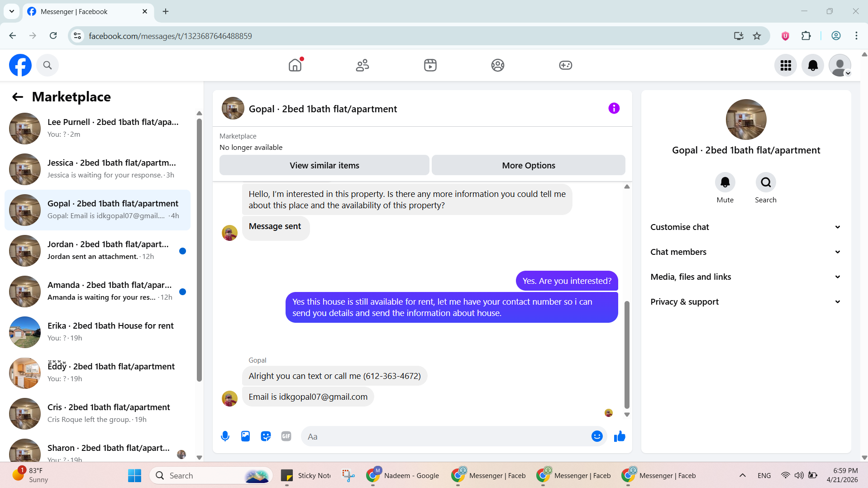Click the 'Yes. Are you interested?' message
This screenshot has width=868, height=488.
(567, 281)
